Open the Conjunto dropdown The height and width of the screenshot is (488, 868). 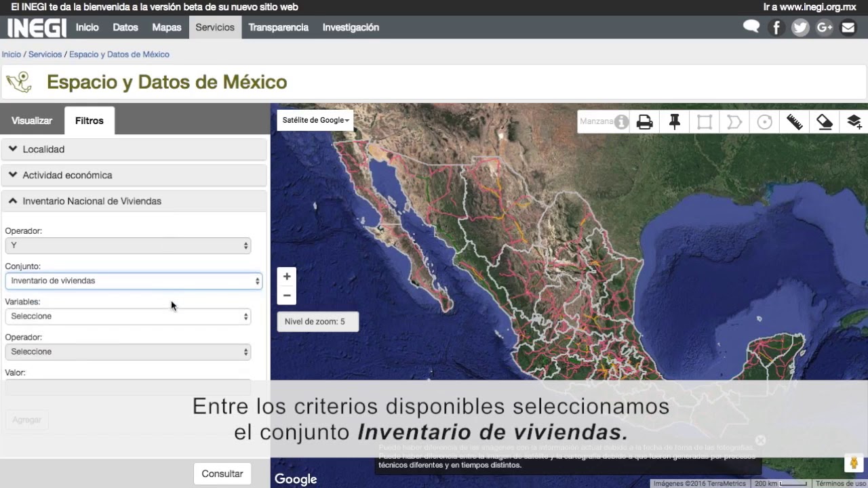tap(134, 281)
